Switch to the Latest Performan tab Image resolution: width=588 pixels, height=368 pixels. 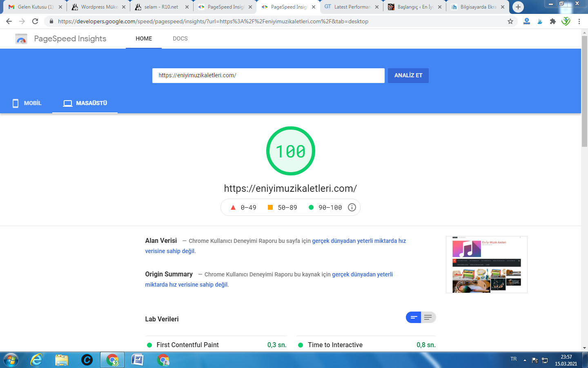click(x=352, y=7)
